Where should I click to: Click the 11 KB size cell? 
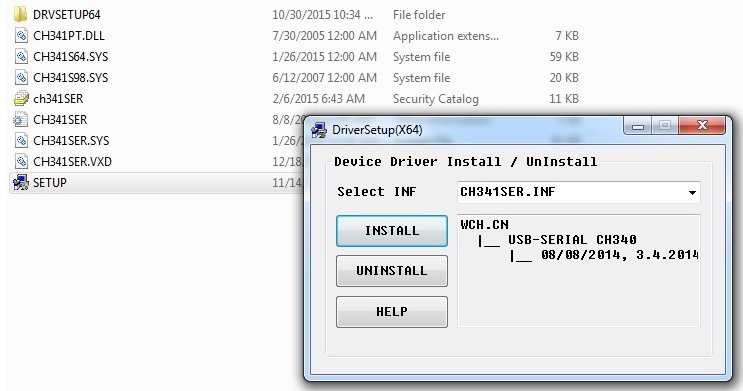pos(564,99)
